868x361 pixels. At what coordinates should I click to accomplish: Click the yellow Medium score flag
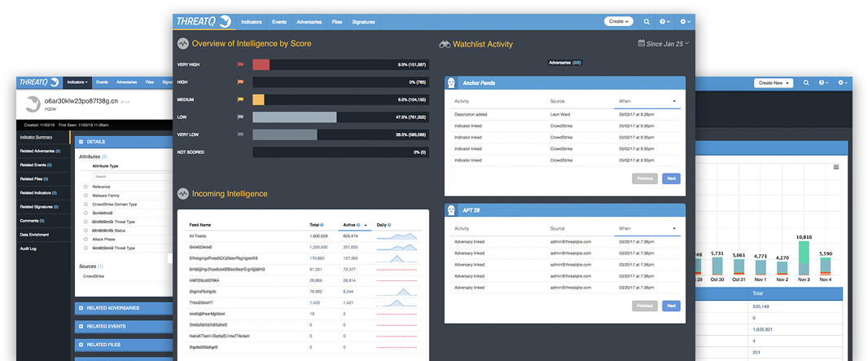[x=240, y=99]
